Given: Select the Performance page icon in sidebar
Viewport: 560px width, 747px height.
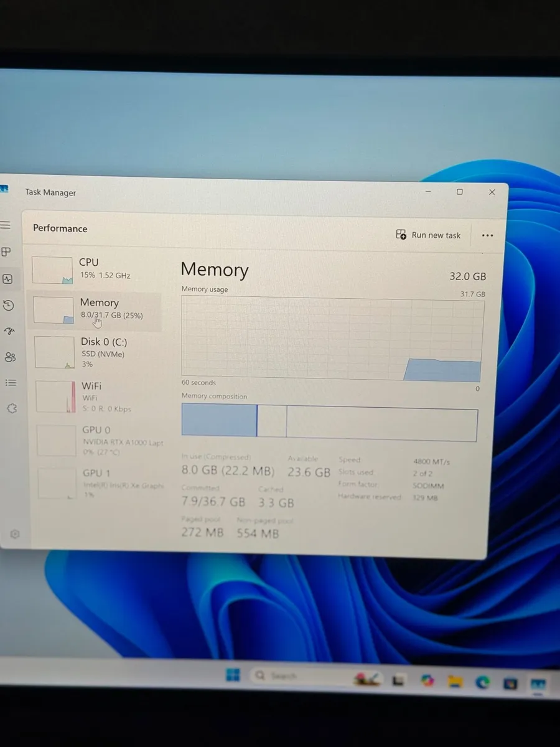Looking at the screenshot, I should 7,279.
